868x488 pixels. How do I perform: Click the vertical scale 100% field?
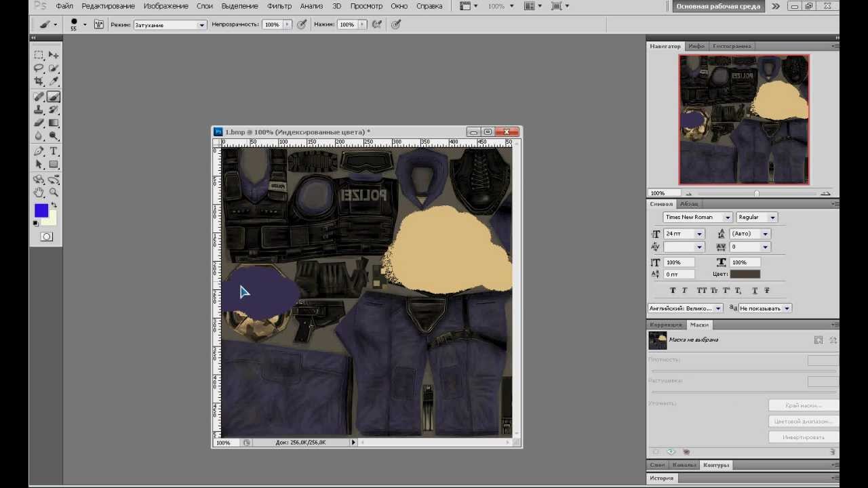[679, 262]
